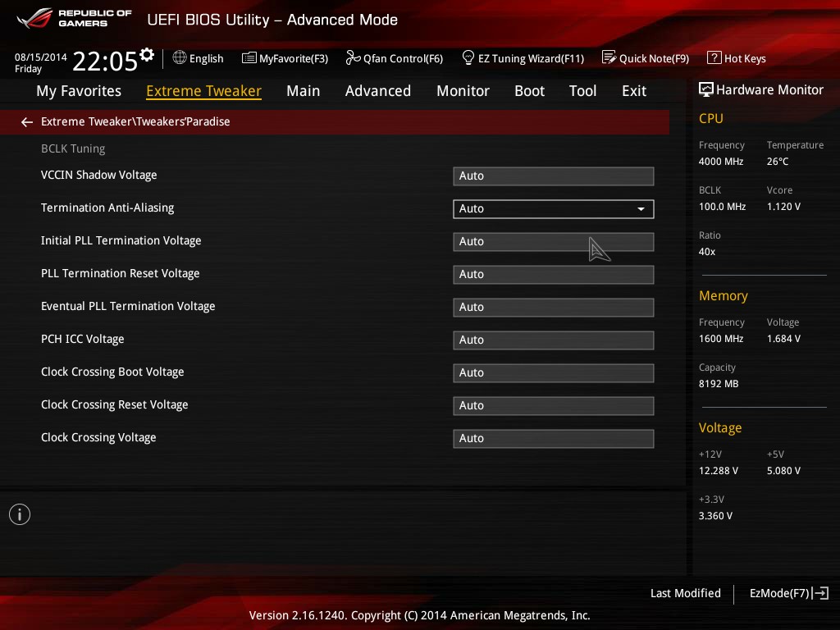This screenshot has height=630, width=840.
Task: Click the 08/15/2014 date text
Action: [41, 57]
